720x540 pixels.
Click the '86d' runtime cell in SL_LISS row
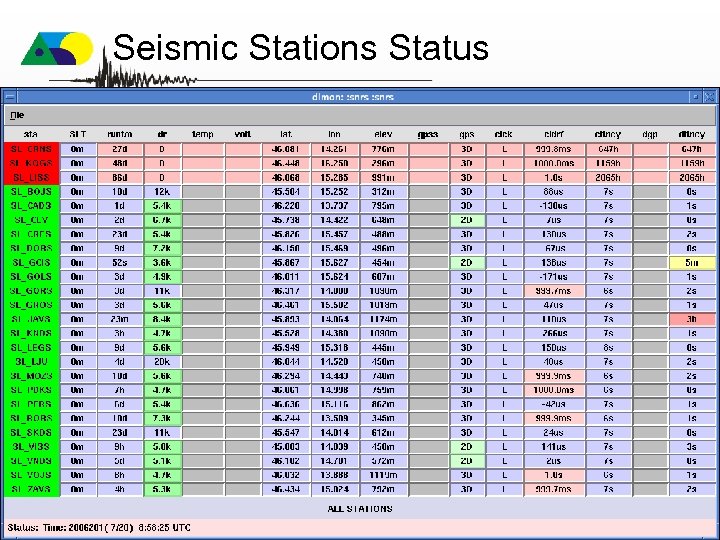click(120, 178)
